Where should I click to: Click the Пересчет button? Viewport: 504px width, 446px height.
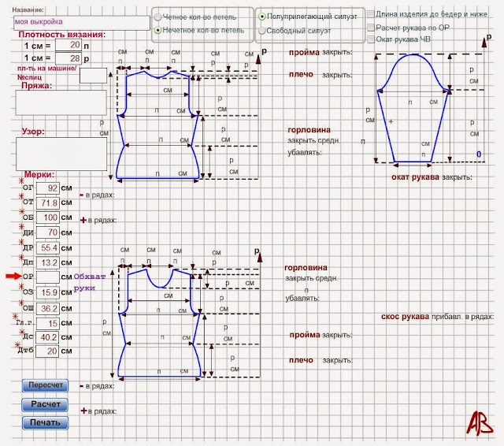click(x=46, y=385)
